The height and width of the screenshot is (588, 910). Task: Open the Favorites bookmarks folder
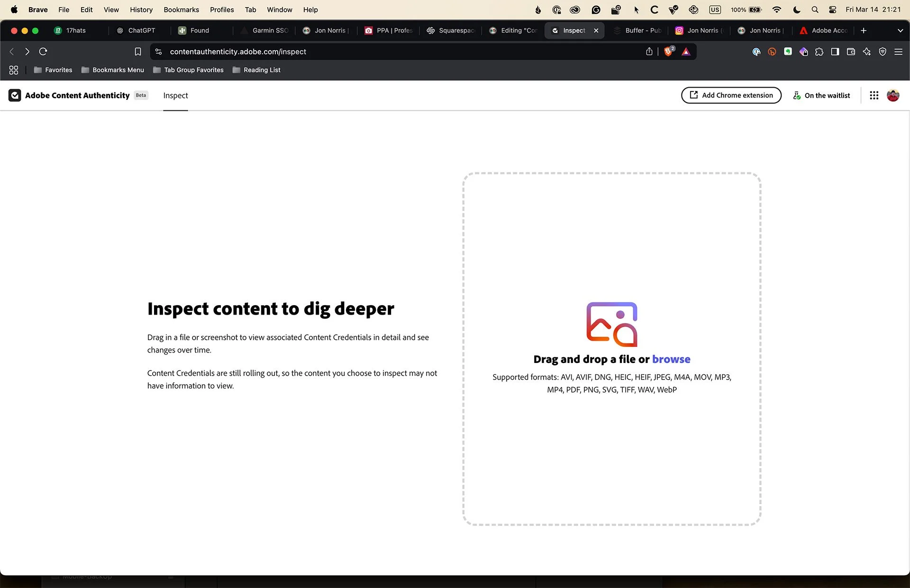point(53,70)
